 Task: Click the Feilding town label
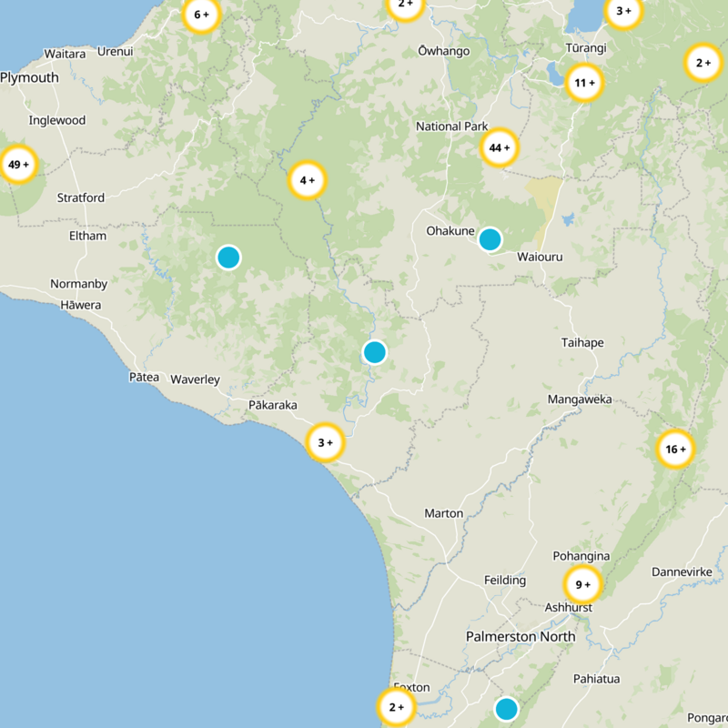coord(505,581)
